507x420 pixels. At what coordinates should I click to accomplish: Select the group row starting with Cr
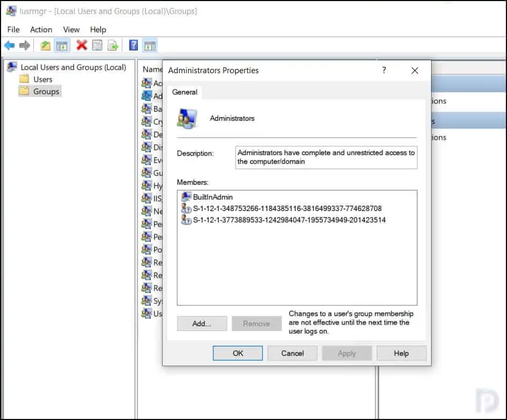(152, 122)
